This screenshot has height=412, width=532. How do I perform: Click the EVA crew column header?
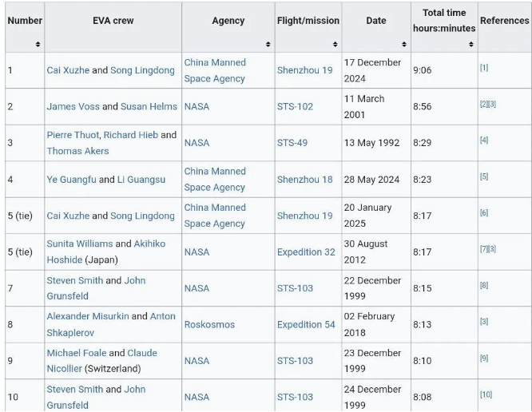[113, 21]
